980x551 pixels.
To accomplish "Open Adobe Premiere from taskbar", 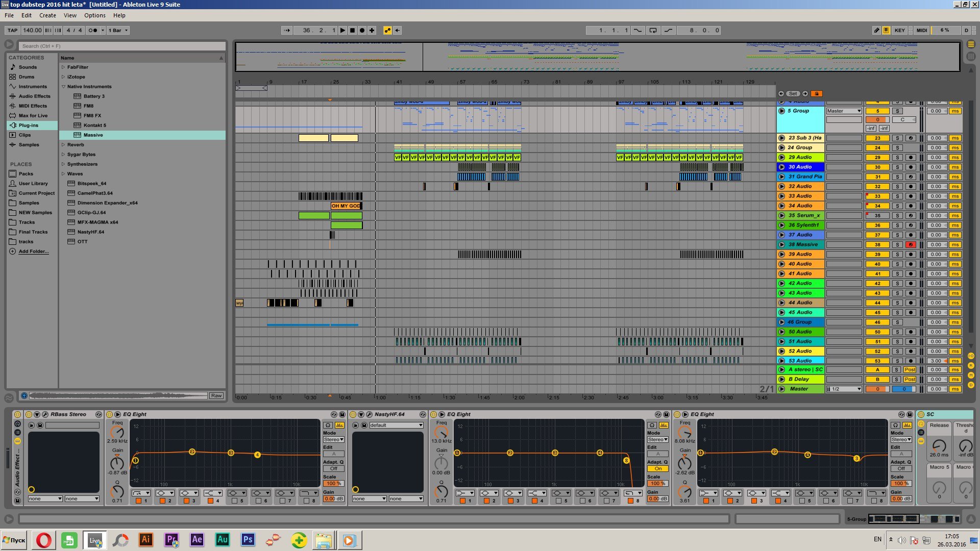I will pos(171,540).
